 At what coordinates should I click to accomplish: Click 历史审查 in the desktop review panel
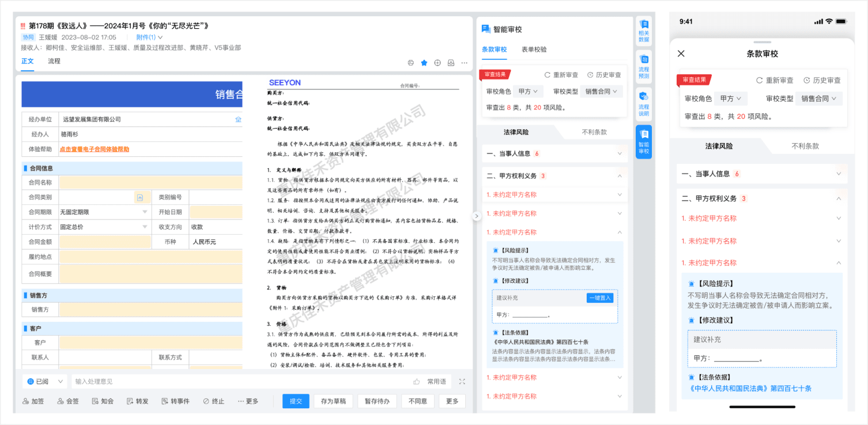(x=604, y=75)
